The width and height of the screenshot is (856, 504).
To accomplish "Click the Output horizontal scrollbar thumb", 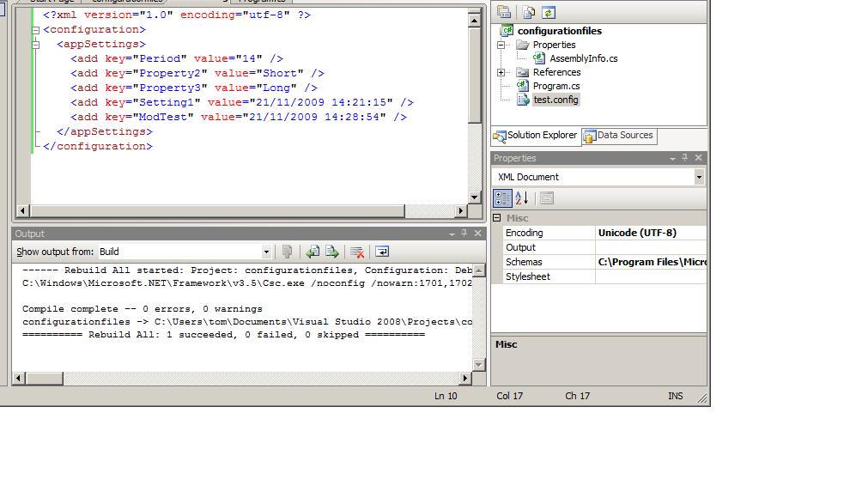I will (45, 378).
